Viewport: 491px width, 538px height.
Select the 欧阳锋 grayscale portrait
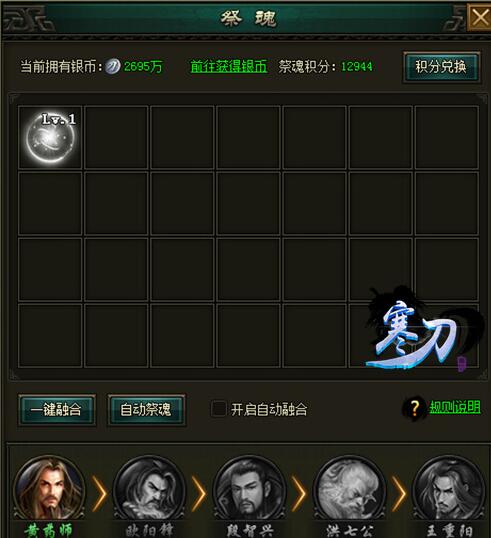(149, 489)
